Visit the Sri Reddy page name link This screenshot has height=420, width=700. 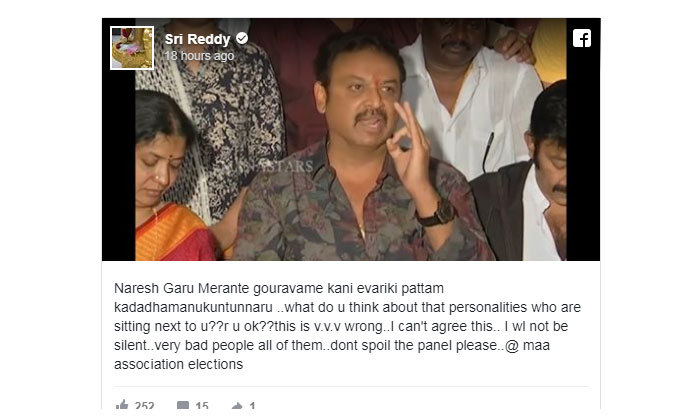(197, 39)
